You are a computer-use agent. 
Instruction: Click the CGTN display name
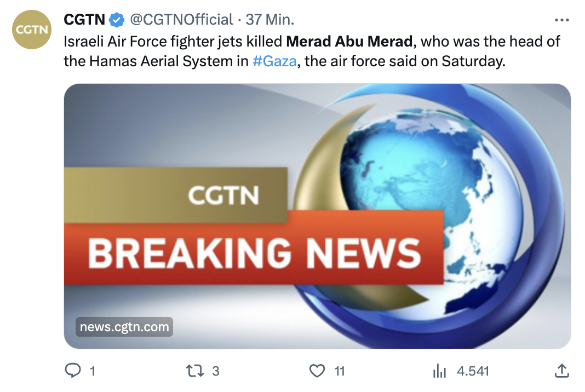click(x=84, y=20)
